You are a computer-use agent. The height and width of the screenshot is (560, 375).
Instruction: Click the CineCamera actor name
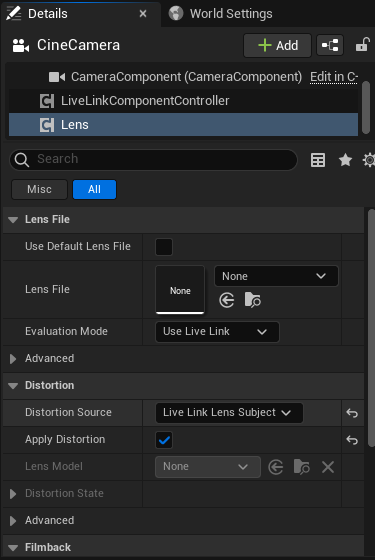[79, 45]
